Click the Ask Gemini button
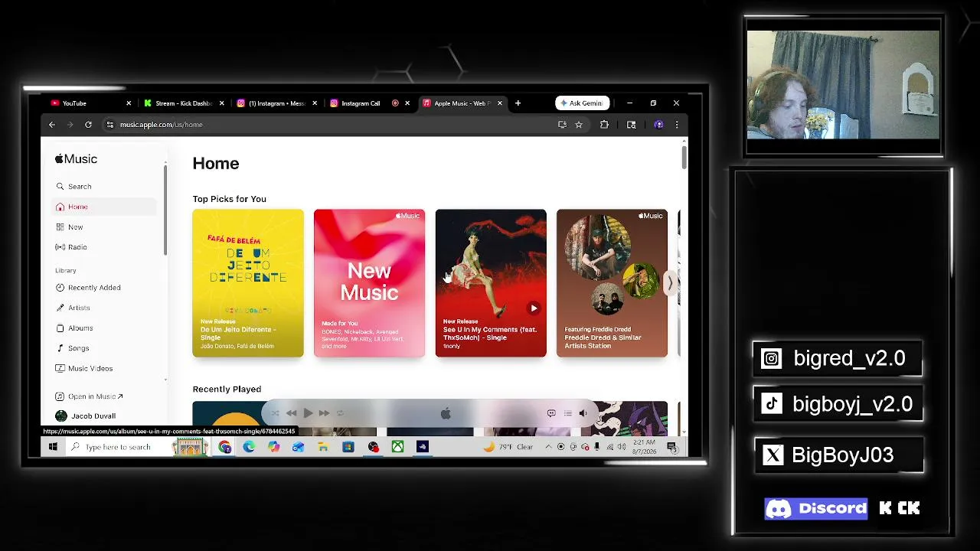 click(x=582, y=103)
